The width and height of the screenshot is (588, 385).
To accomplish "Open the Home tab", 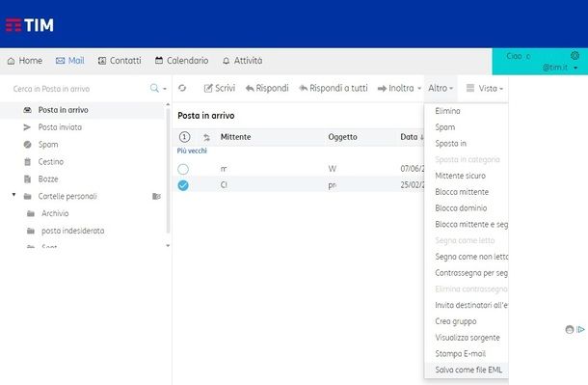I will click(x=25, y=61).
